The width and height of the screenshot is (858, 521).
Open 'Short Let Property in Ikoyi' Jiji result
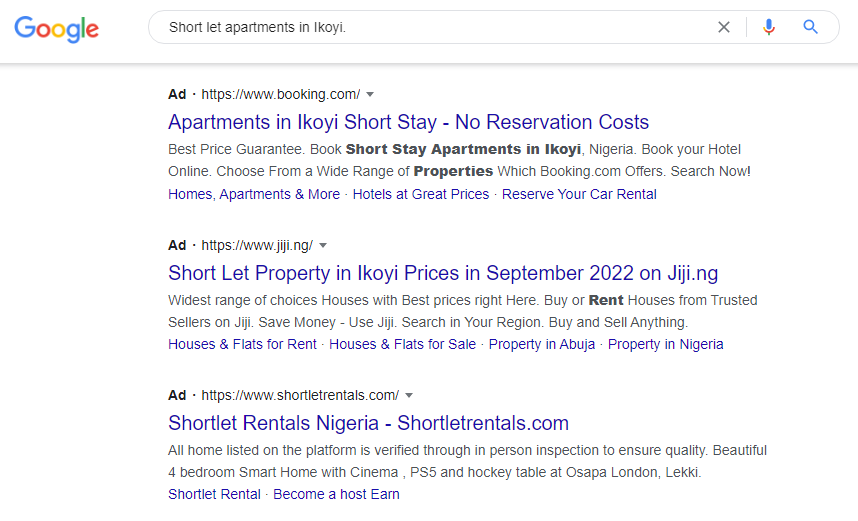(443, 273)
